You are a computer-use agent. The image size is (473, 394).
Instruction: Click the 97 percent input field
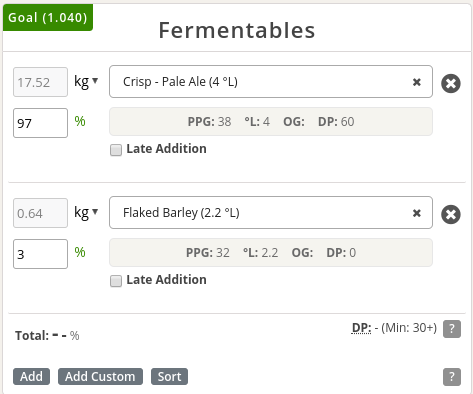pyautogui.click(x=40, y=123)
